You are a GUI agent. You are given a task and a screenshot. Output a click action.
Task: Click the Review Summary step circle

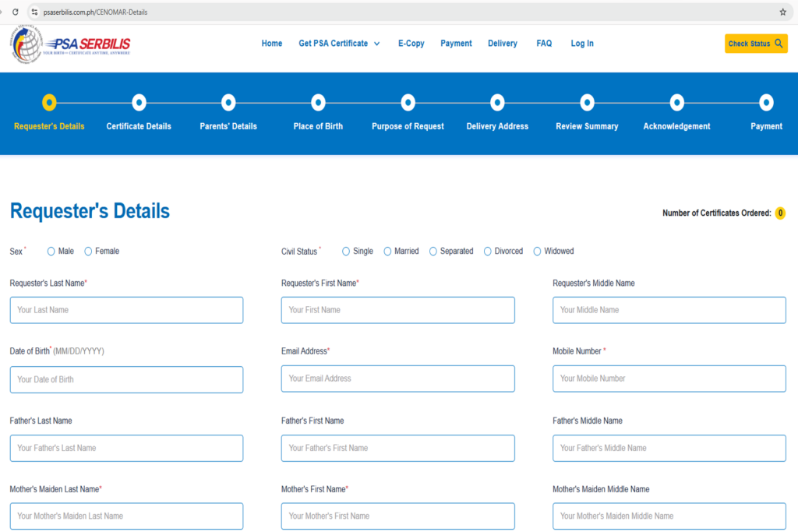click(587, 103)
